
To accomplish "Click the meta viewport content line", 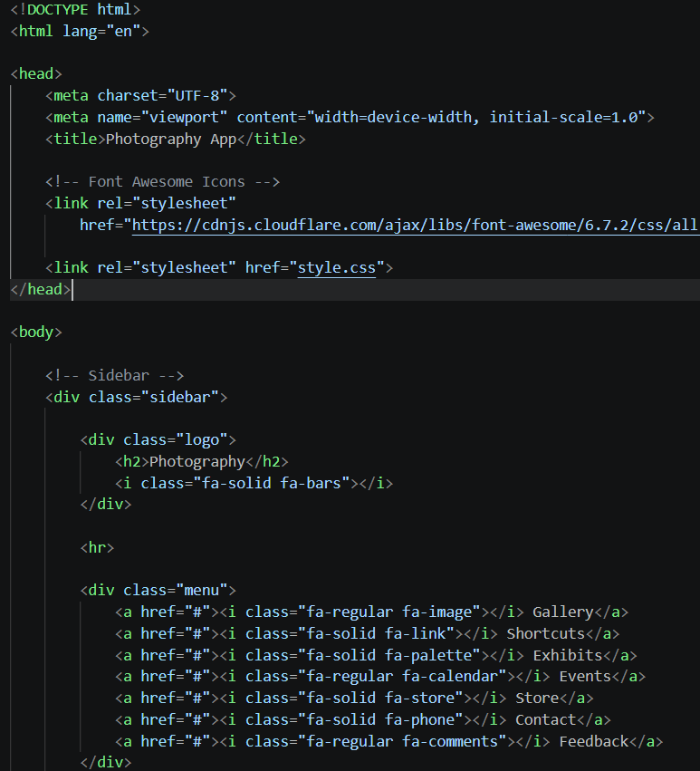I will pyautogui.click(x=350, y=117).
